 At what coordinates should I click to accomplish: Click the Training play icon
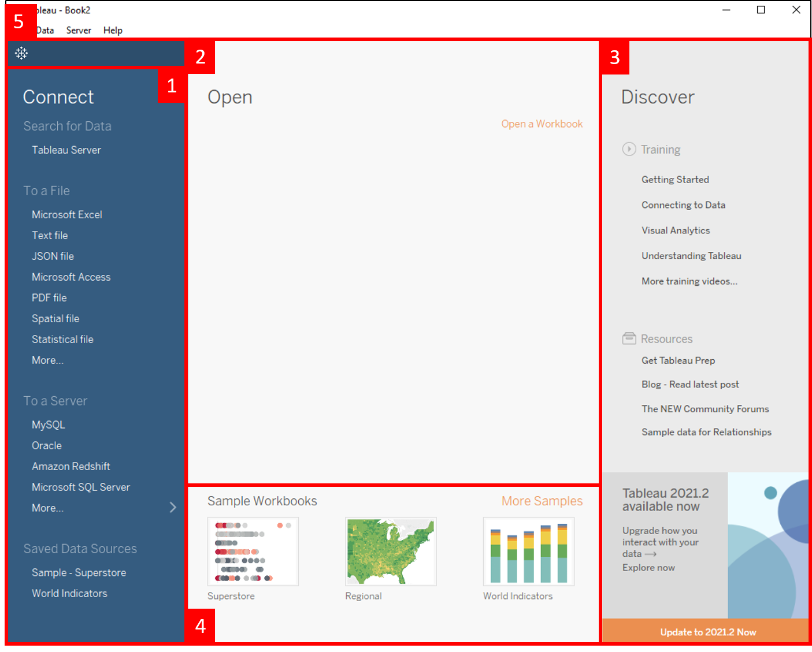click(629, 149)
